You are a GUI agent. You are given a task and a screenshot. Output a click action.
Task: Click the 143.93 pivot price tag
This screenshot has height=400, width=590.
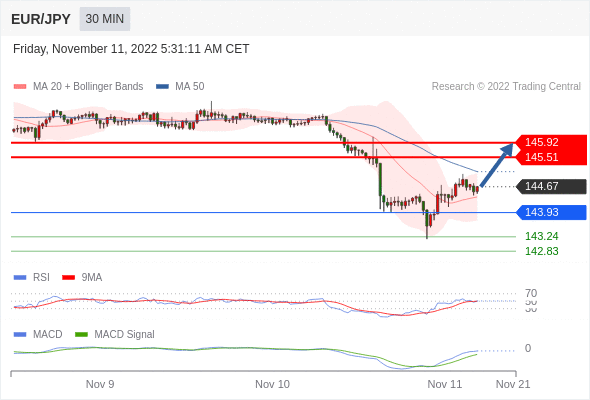point(551,212)
